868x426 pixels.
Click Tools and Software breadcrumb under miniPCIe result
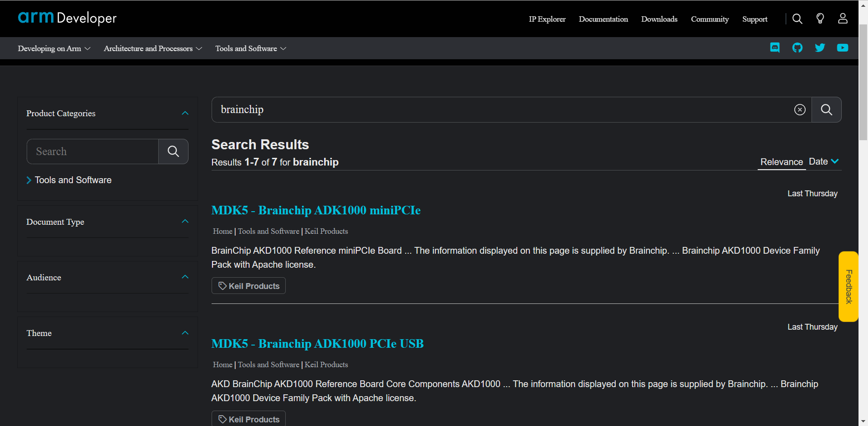[269, 231]
